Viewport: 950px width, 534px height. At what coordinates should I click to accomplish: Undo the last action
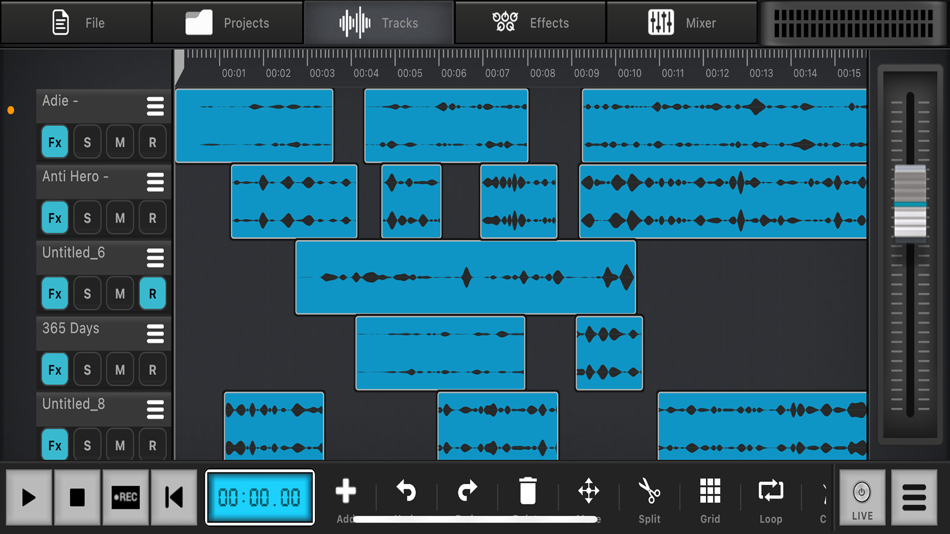406,492
